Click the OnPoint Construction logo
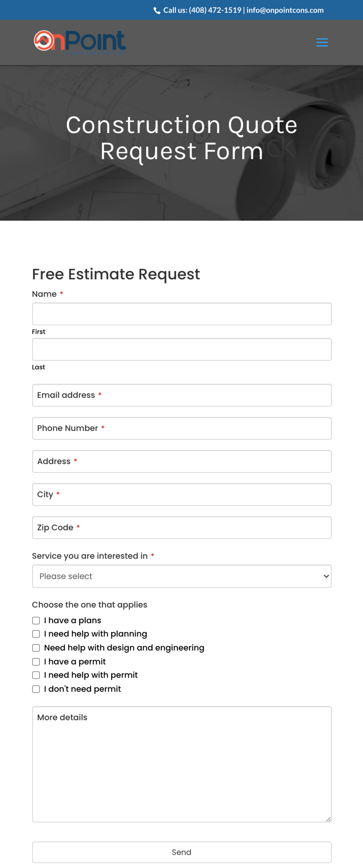Screen dimensions: 363x868 click(80, 42)
